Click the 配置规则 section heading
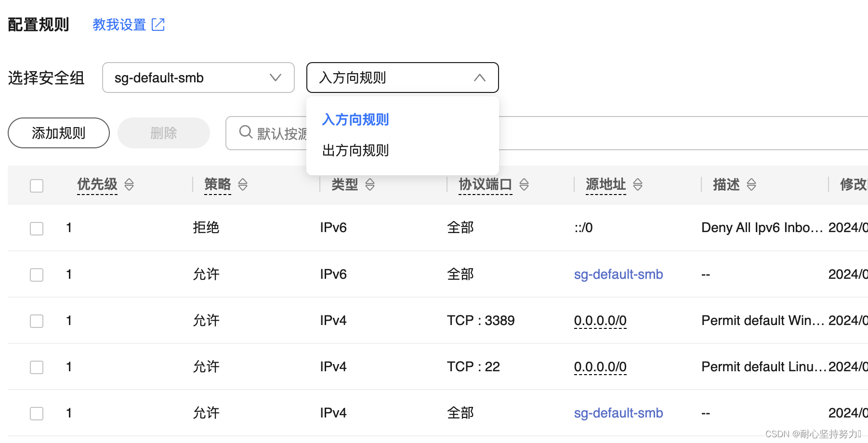Image resolution: width=868 pixels, height=443 pixels. click(x=39, y=25)
